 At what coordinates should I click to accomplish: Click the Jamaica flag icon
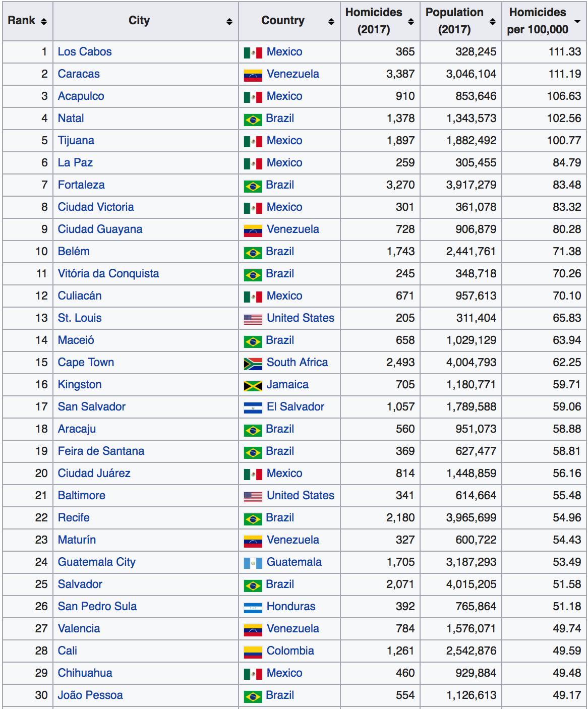point(253,385)
